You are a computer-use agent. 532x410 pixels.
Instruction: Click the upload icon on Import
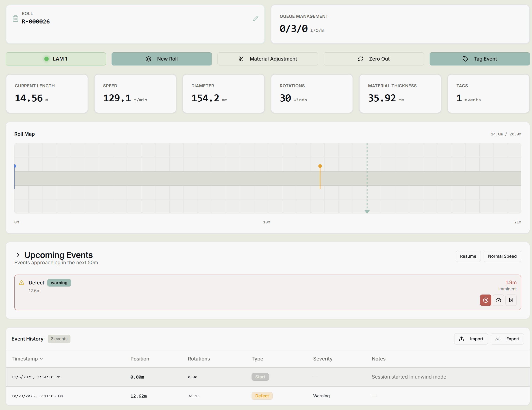462,339
